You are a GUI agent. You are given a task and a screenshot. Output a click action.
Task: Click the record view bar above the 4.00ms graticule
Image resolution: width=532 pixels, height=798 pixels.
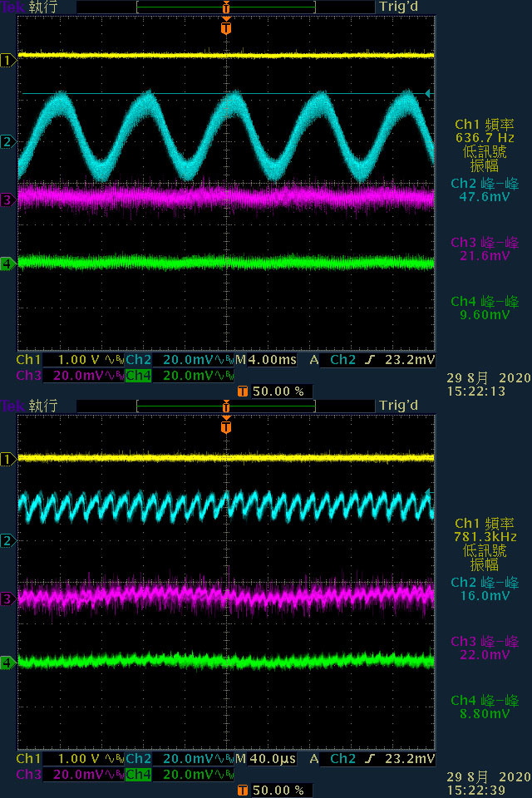click(x=226, y=7)
